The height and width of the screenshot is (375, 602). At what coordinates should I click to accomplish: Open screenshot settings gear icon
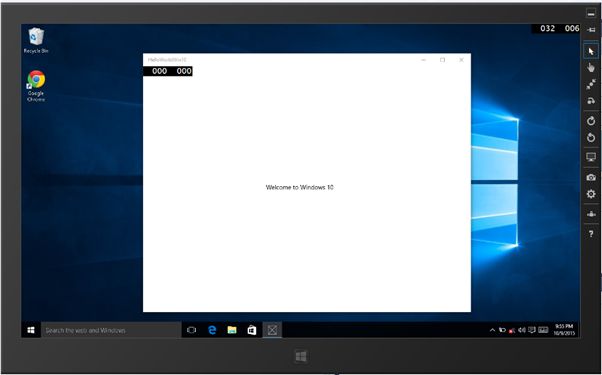pos(591,194)
